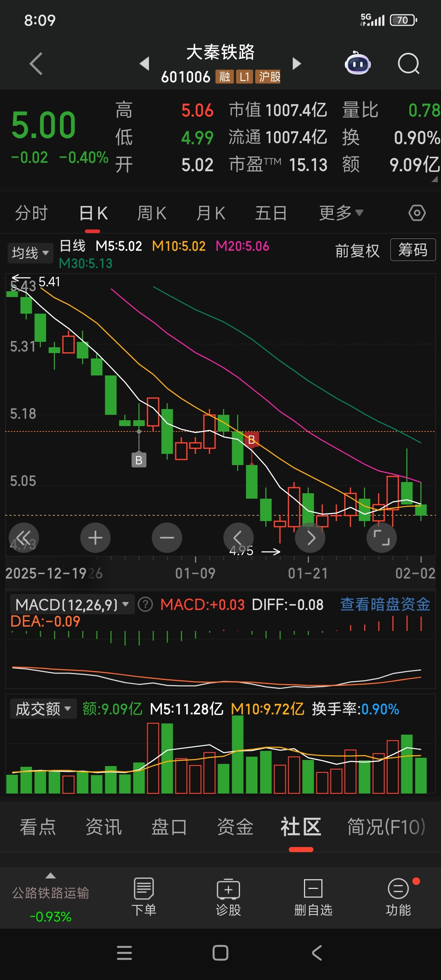Tap 换手率 0.90% in volume panel
The width and height of the screenshot is (441, 980).
(355, 709)
